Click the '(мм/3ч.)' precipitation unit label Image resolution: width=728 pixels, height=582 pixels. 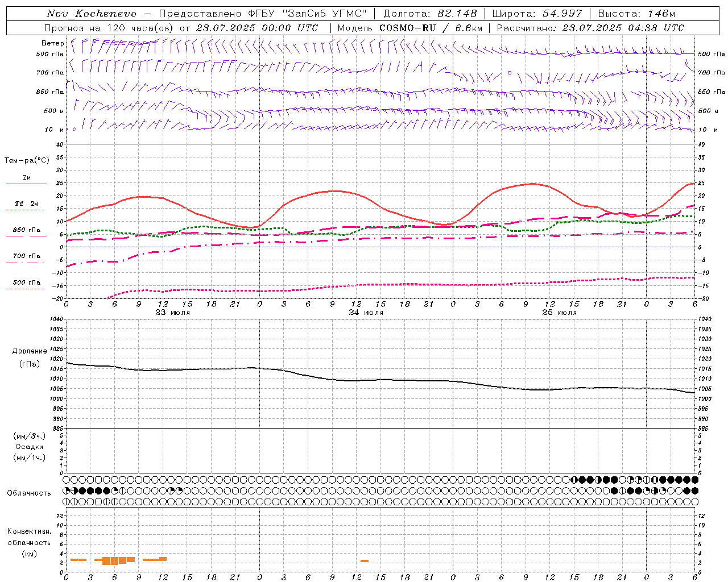click(x=29, y=436)
